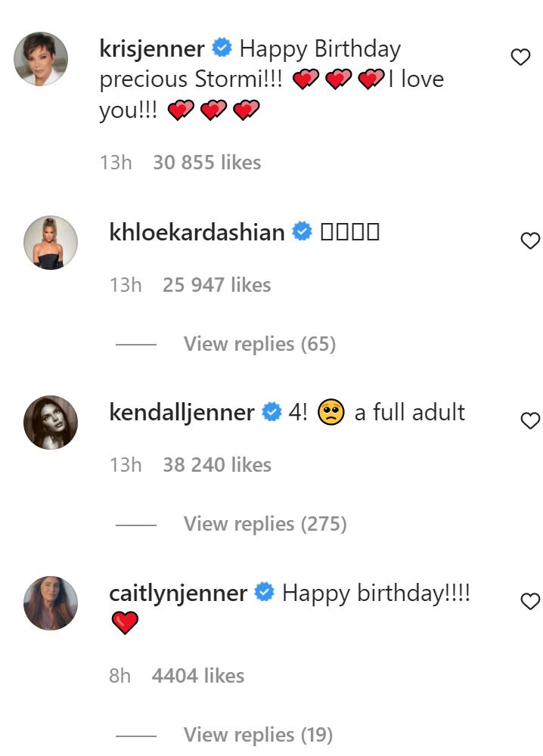Click the verified badge next to kendalljenner
Viewport: 543px width, 756px height.
click(268, 412)
